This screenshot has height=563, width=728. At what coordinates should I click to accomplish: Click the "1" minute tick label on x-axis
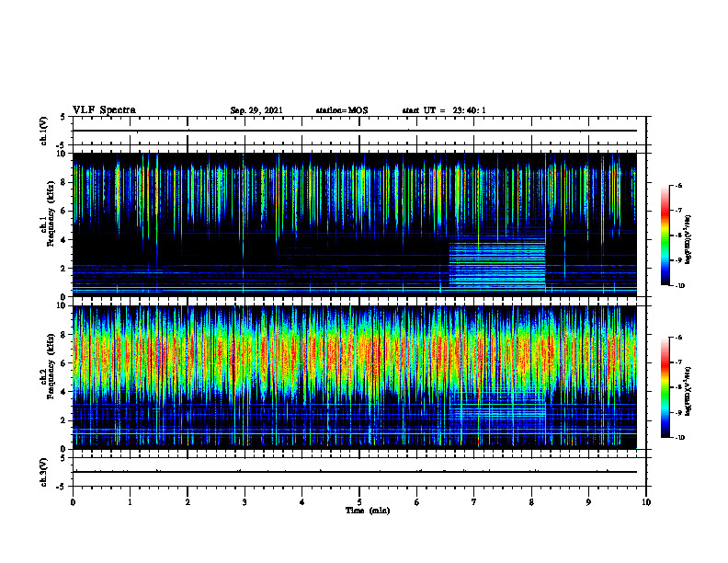click(130, 502)
